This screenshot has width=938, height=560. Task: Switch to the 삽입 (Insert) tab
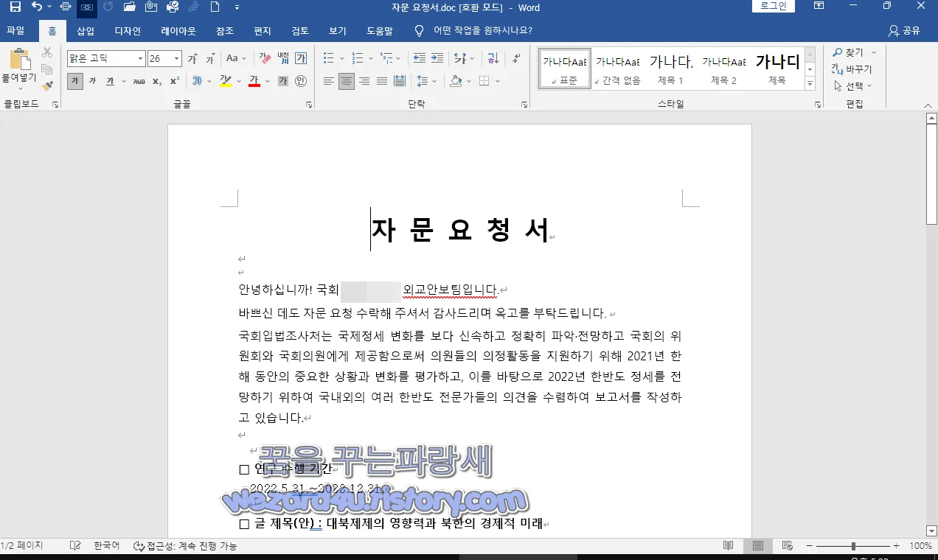pyautogui.click(x=86, y=31)
